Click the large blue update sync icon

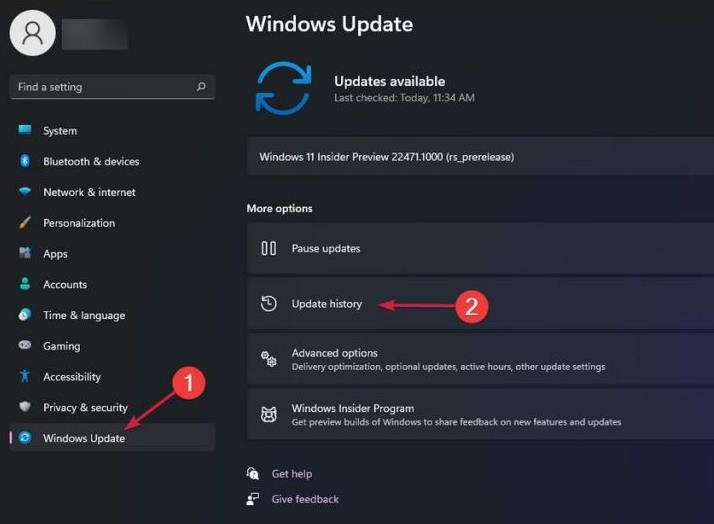pos(284,88)
